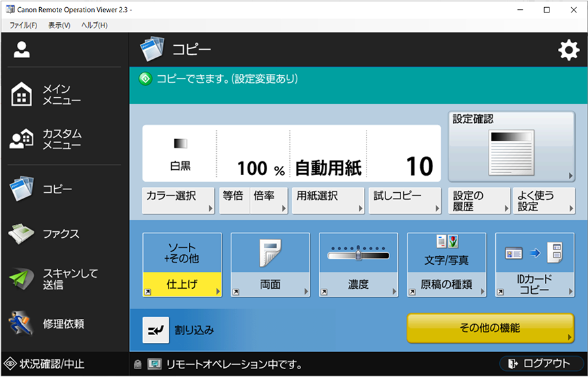Adjust 濃度 density slider button
Screen dimensions: 588x377
pyautogui.click(x=358, y=265)
